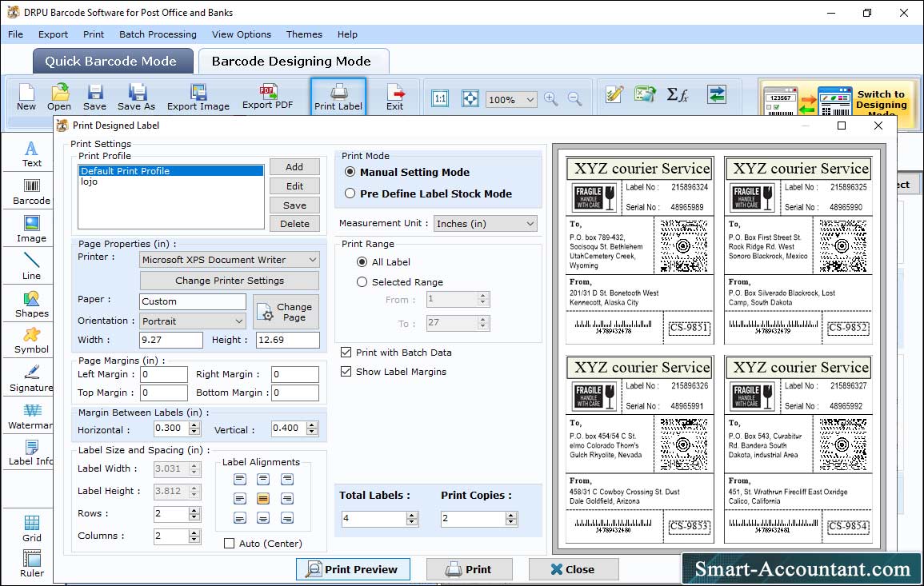Toggle the Grid tool in sidebar

point(32,528)
